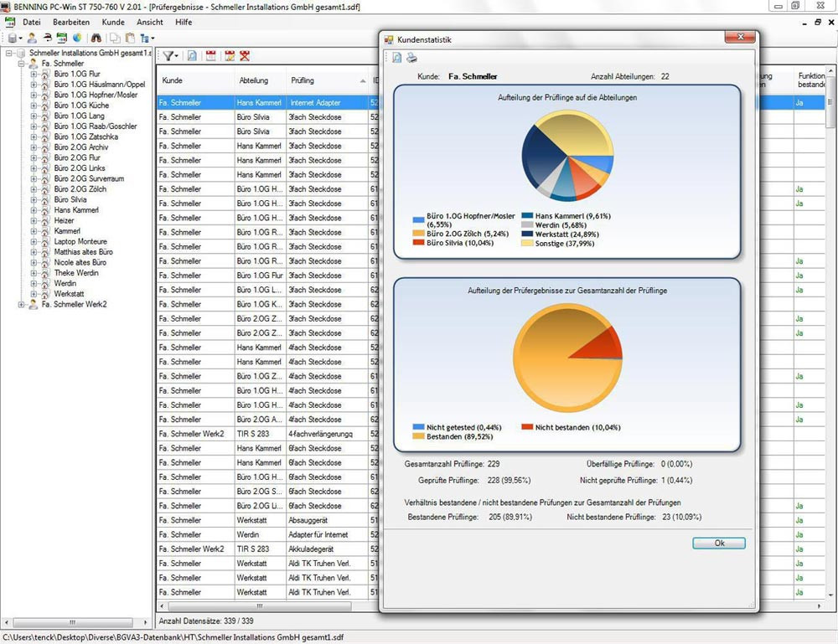This screenshot has width=838, height=644.
Task: Click the calendar edit pencil icon
Action: click(229, 56)
